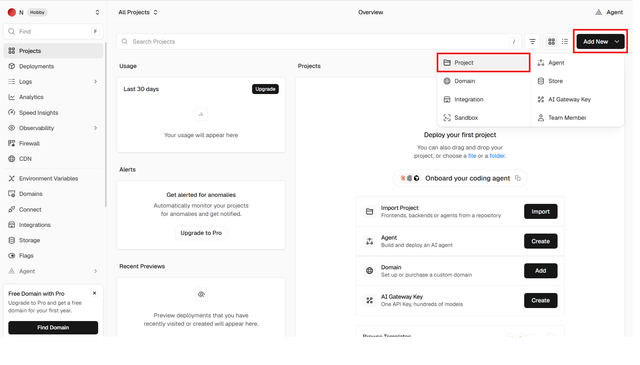Click the usage chart placeholder icon

click(x=201, y=114)
